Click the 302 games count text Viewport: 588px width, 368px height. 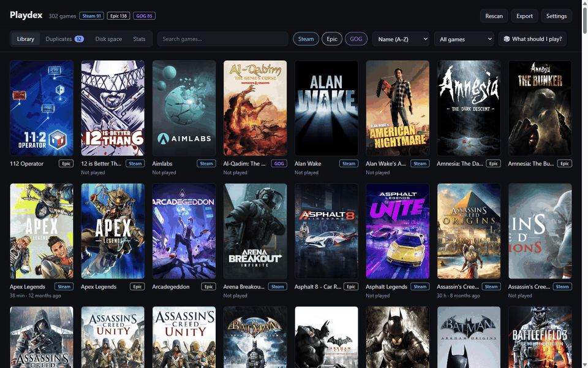pyautogui.click(x=62, y=16)
